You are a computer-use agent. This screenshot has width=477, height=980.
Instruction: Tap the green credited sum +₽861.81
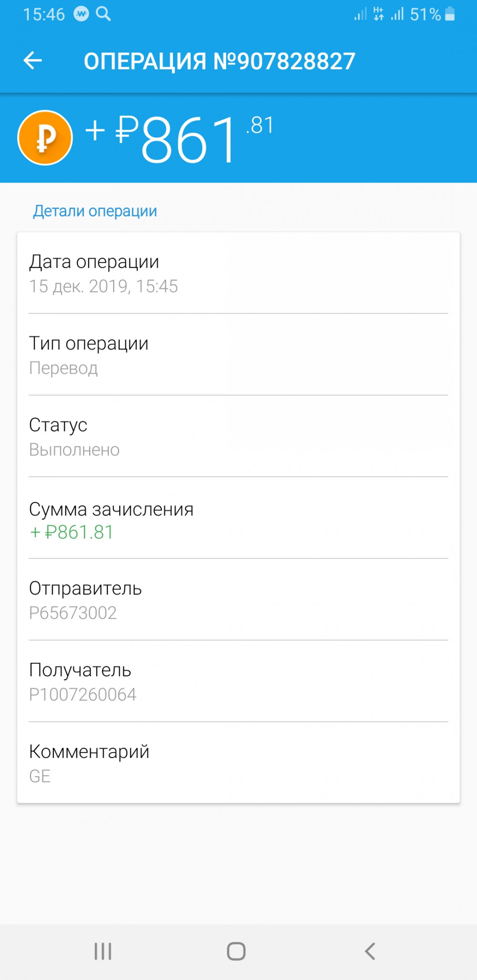click(x=72, y=532)
